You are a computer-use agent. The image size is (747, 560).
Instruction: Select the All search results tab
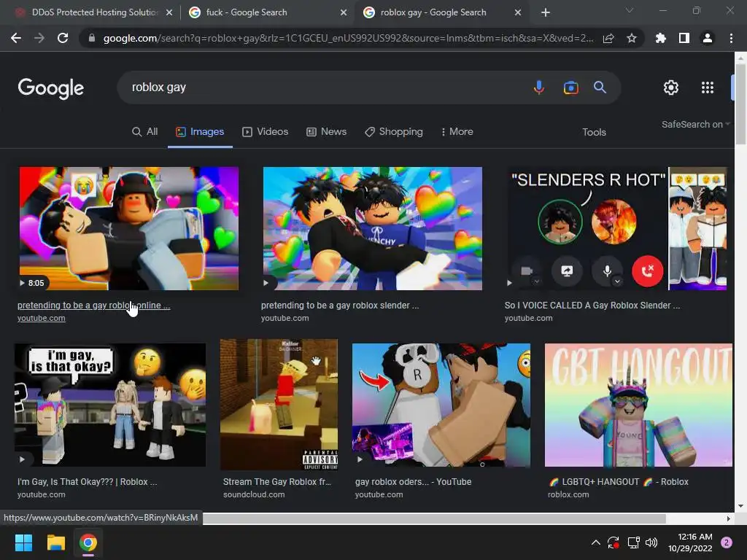coord(145,132)
